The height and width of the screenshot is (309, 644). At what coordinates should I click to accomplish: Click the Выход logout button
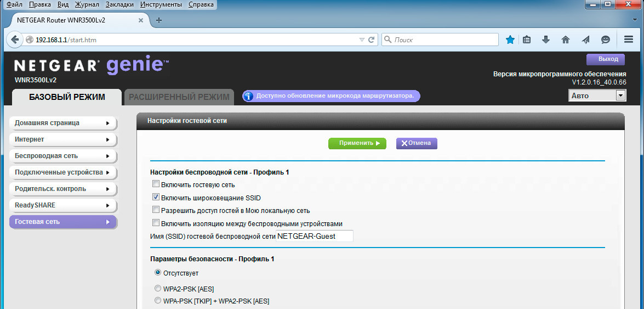click(x=605, y=59)
